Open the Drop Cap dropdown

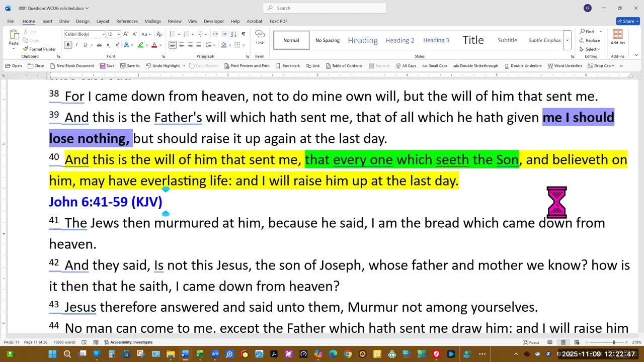click(x=602, y=66)
